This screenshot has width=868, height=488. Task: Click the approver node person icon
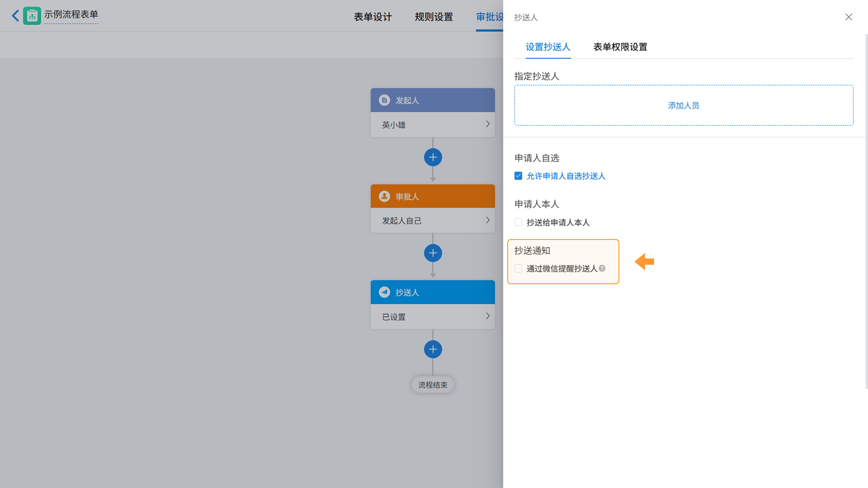pos(384,196)
